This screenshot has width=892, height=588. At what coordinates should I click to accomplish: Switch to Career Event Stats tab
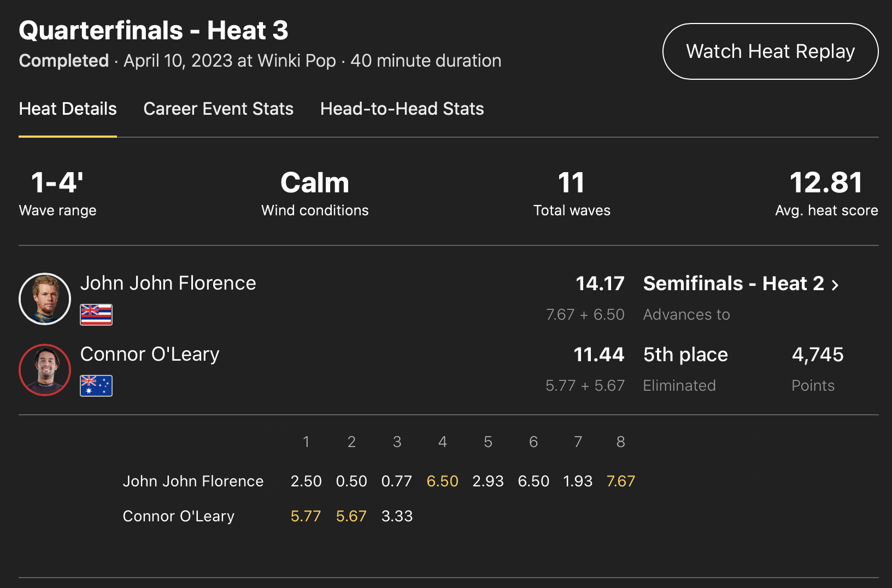[x=218, y=109]
